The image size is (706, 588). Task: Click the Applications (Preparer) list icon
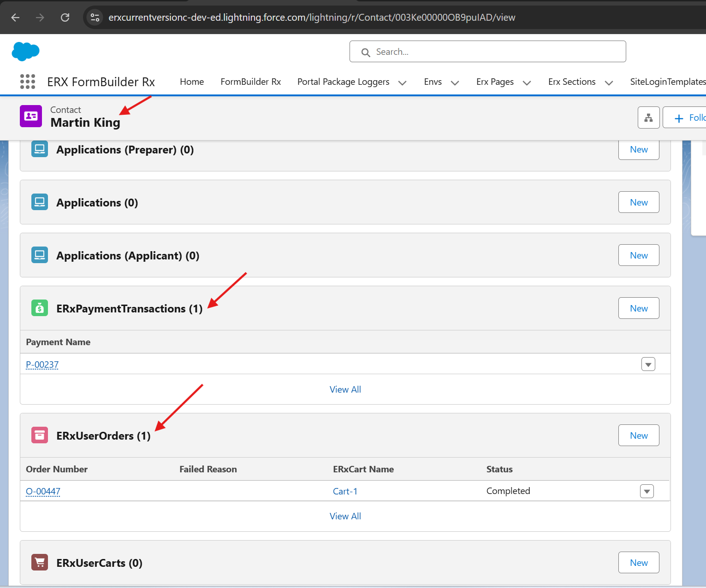pos(40,149)
